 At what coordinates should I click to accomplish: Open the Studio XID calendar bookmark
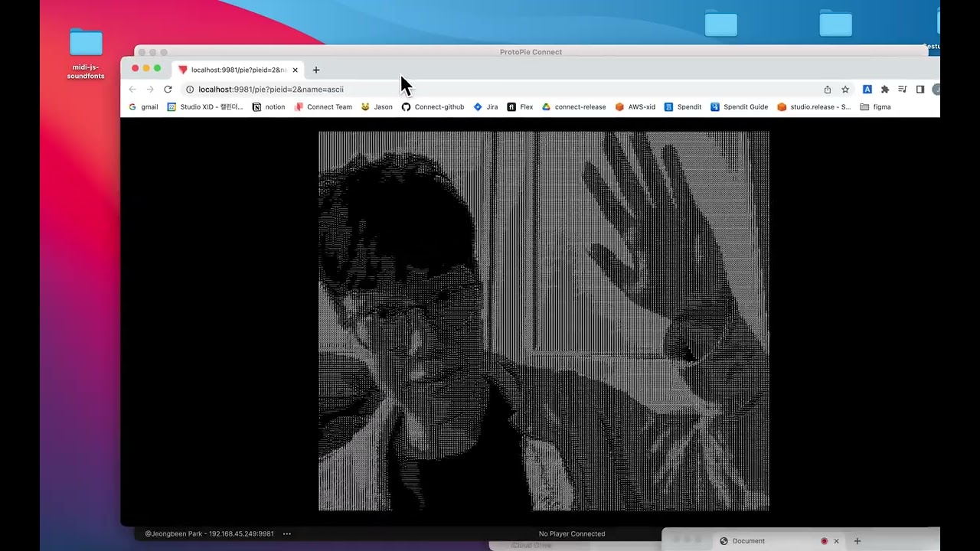click(x=205, y=107)
